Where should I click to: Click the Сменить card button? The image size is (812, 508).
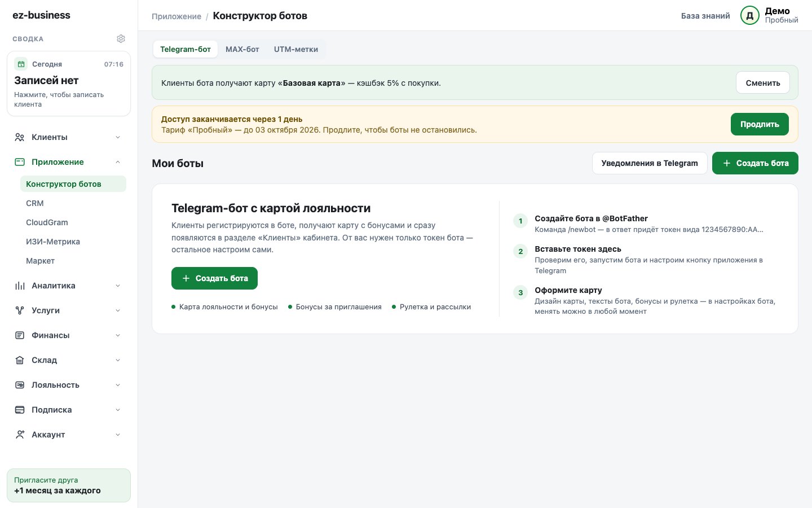(x=763, y=83)
